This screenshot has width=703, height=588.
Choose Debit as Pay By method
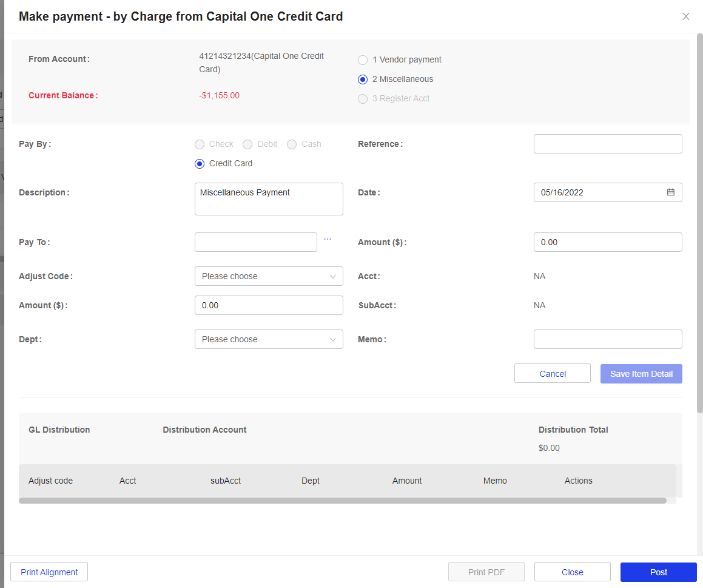coord(247,144)
